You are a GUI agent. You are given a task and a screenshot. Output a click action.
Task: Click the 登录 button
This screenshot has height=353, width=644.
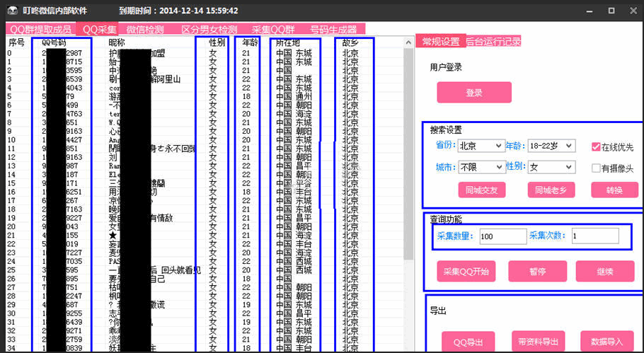[x=473, y=93]
